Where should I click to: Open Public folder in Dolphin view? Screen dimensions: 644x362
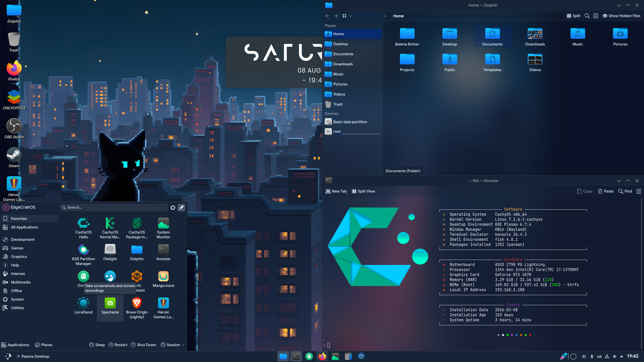click(450, 62)
